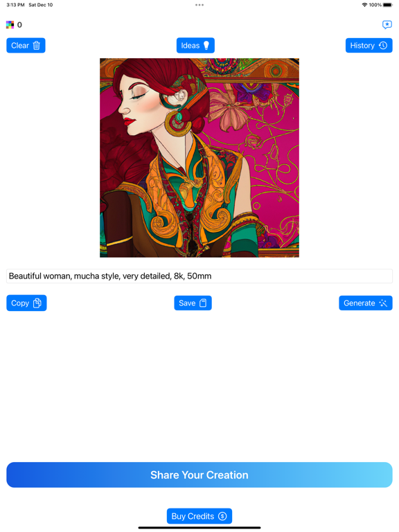
Task: Click the dollar coin icon on Buy Credits
Action: (222, 516)
